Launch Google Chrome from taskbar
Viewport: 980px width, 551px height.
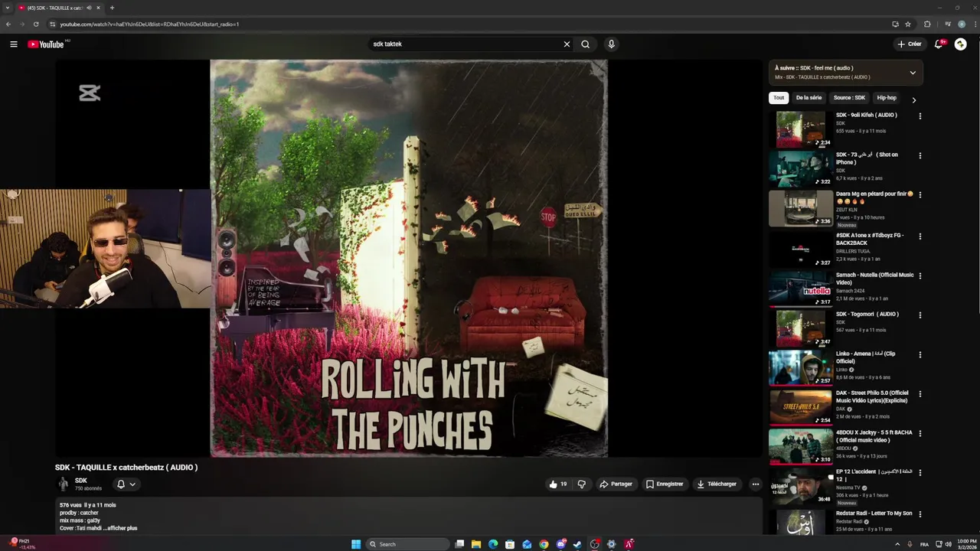[544, 544]
